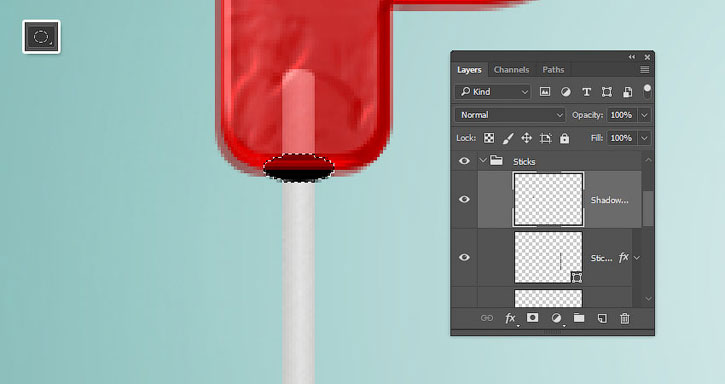This screenshot has height=384, width=725.
Task: Lock image pixels brush icon
Action: point(508,138)
